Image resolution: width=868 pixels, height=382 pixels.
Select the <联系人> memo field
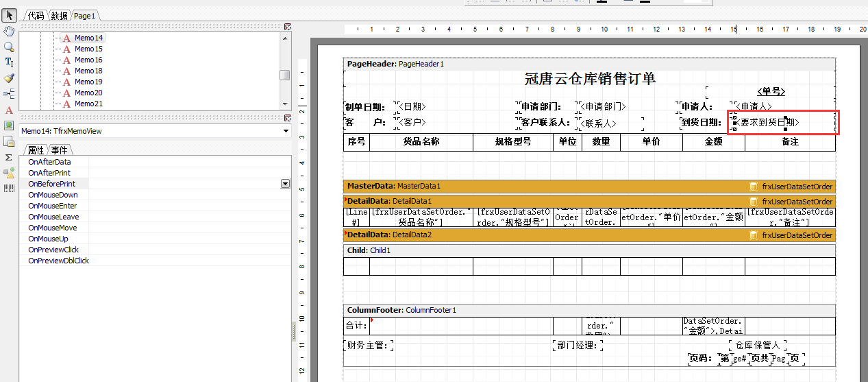pyautogui.click(x=610, y=123)
